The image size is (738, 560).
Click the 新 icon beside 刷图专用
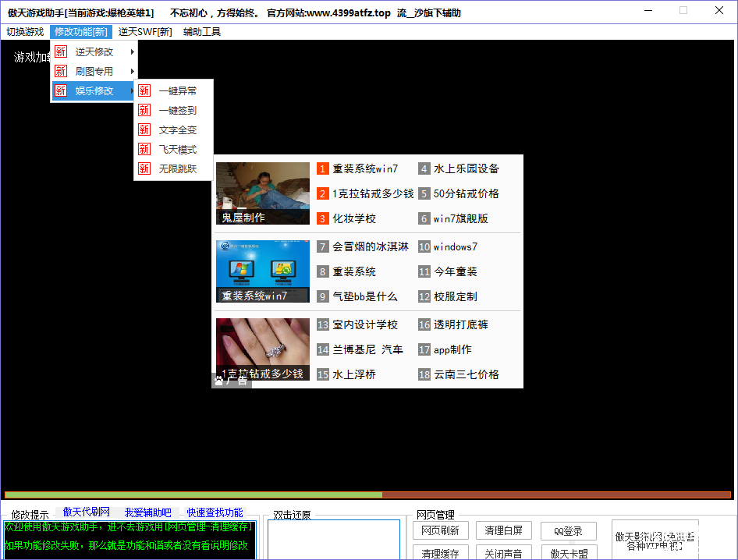click(x=61, y=71)
